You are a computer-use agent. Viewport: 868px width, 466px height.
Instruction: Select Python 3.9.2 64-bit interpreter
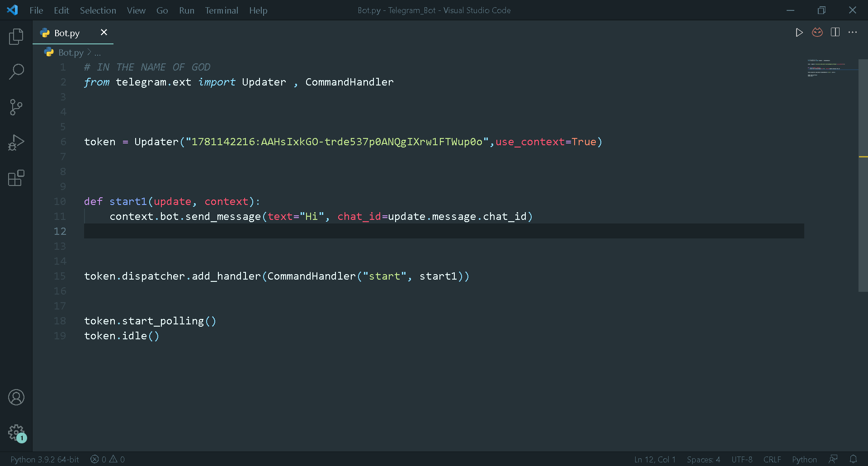pos(45,459)
